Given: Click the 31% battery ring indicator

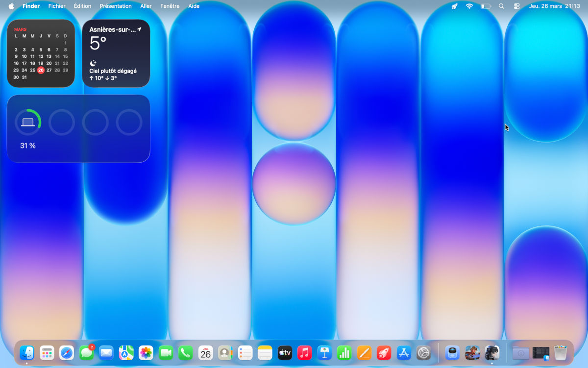Looking at the screenshot, I should click(x=28, y=122).
